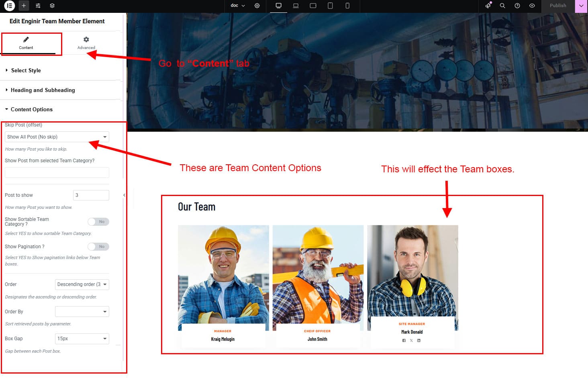Open the add element plus button
The height and width of the screenshot is (378, 588).
[24, 6]
